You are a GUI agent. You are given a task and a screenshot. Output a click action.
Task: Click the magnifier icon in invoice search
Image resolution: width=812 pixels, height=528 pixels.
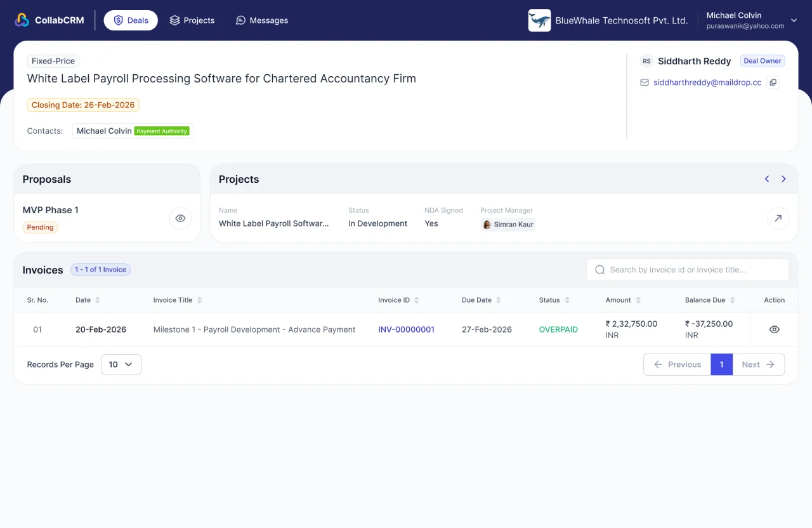(x=599, y=270)
